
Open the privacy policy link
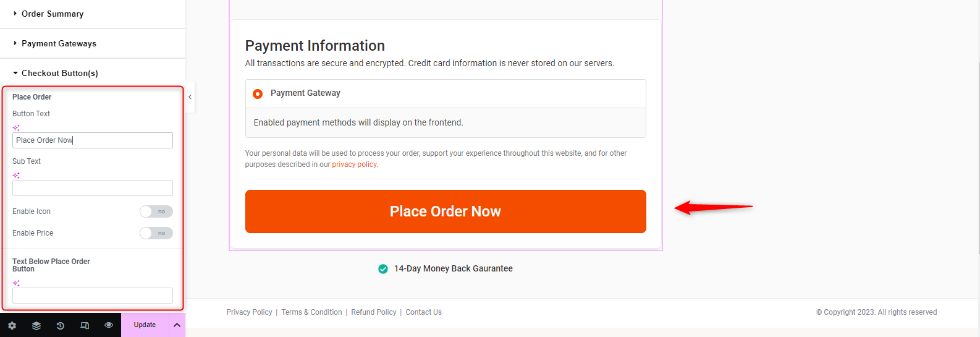pos(355,164)
